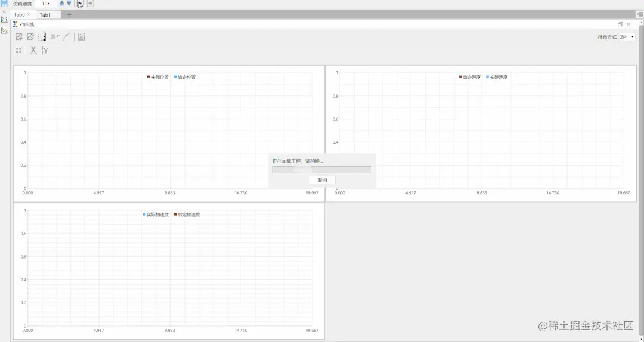Toggle 实际速度 legend entry
This screenshot has width=644, height=342.
pos(497,77)
